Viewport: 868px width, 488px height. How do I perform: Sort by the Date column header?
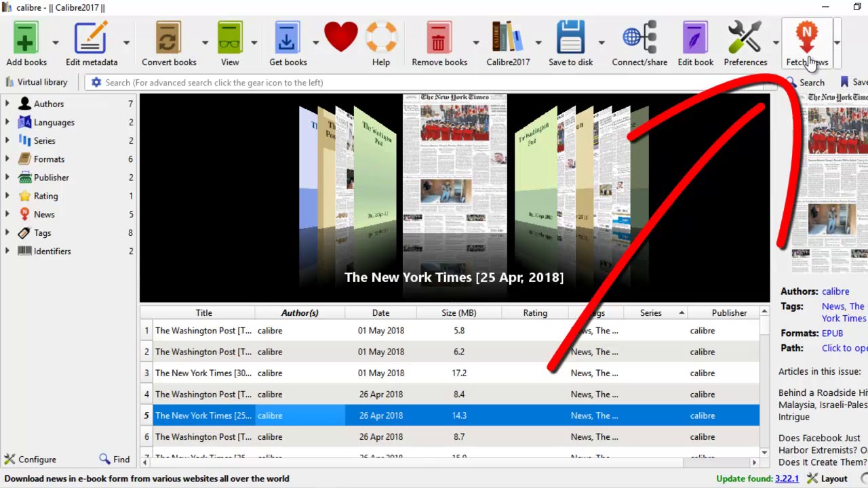click(380, 312)
